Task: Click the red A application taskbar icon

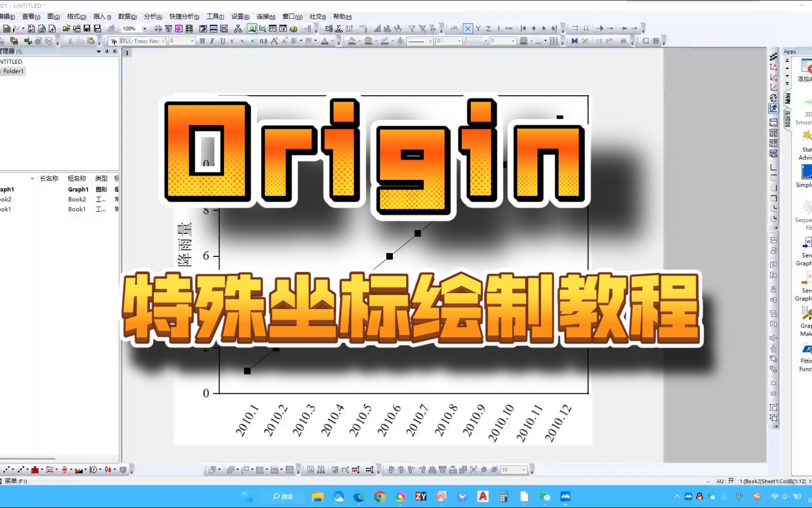Action: coord(483,496)
